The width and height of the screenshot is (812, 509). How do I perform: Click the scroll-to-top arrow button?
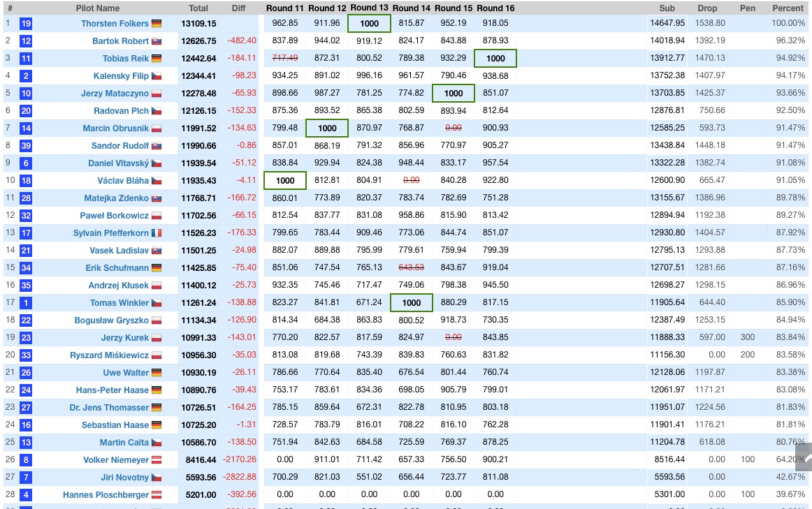[804, 459]
